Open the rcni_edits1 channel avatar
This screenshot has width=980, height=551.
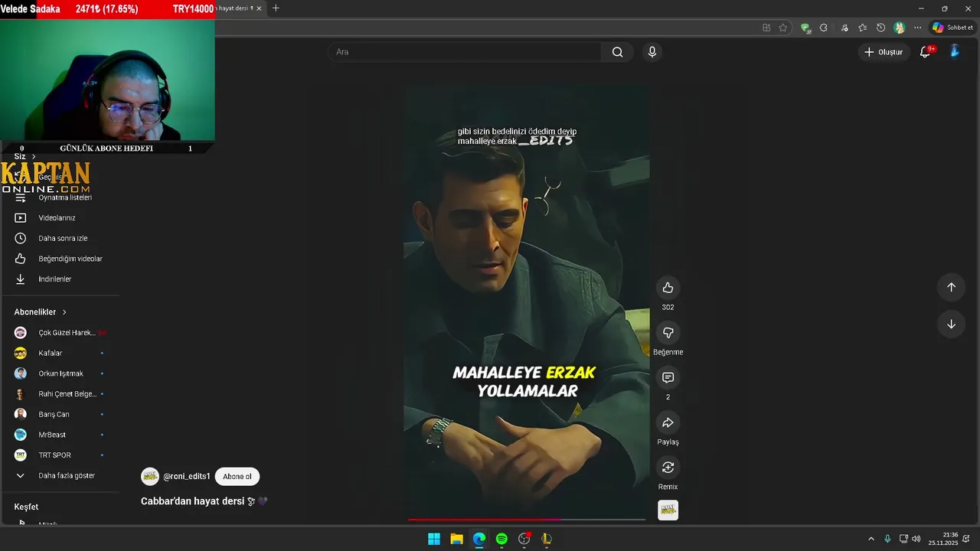point(150,476)
